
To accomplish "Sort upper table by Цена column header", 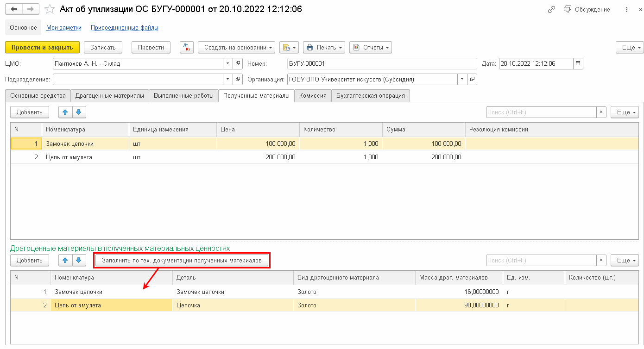I will 258,130.
